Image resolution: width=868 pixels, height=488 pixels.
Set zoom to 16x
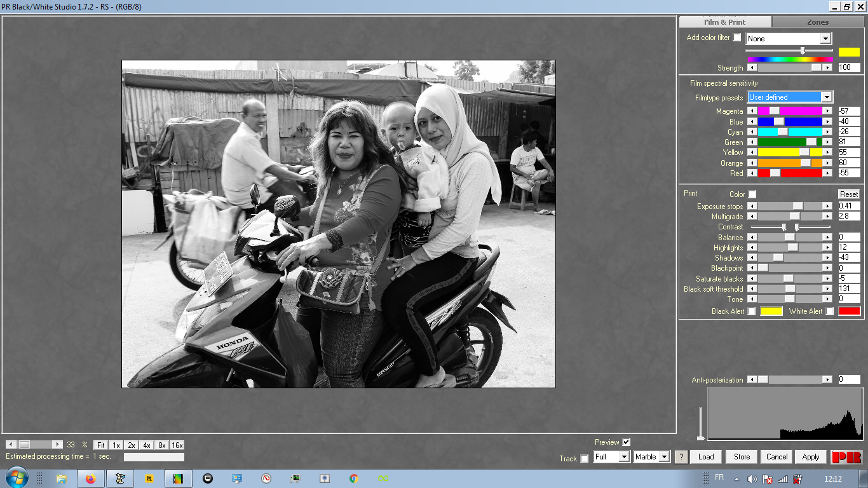[177, 445]
